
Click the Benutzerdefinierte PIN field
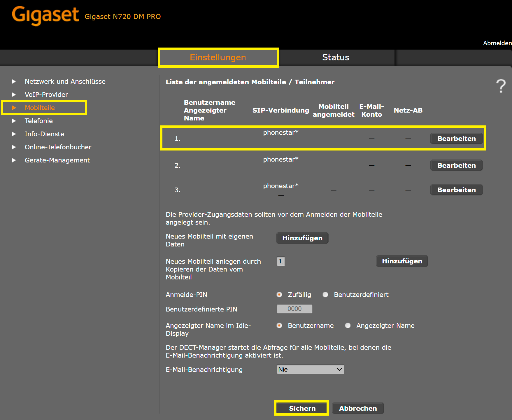pos(294,309)
